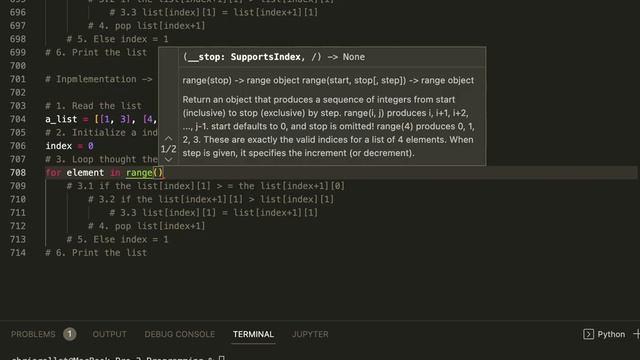This screenshot has width=640, height=360.
Task: Select the TERMINAL tab
Action: pyautogui.click(x=253, y=334)
